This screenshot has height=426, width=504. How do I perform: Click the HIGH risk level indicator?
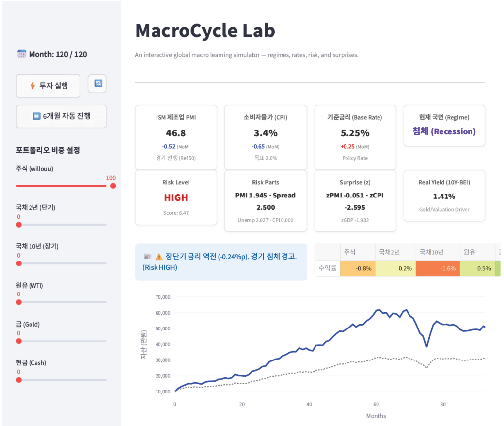click(176, 197)
